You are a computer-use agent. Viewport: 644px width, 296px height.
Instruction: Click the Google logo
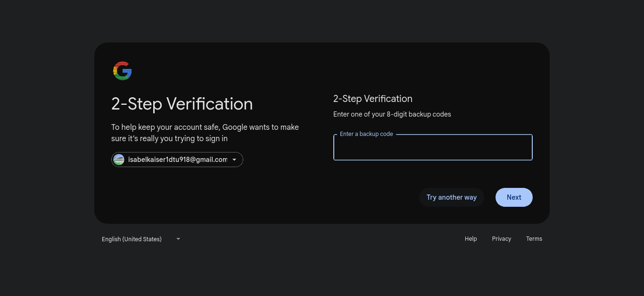(122, 71)
